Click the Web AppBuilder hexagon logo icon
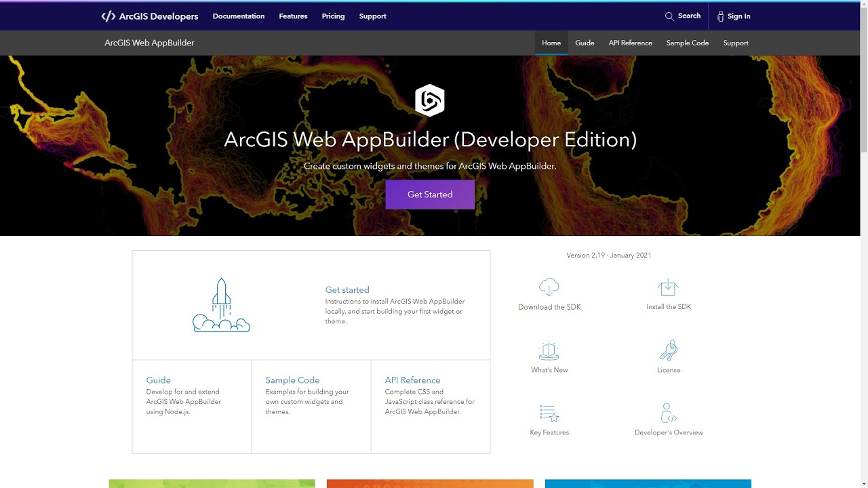Viewport: 868px width, 488px height. pos(430,100)
